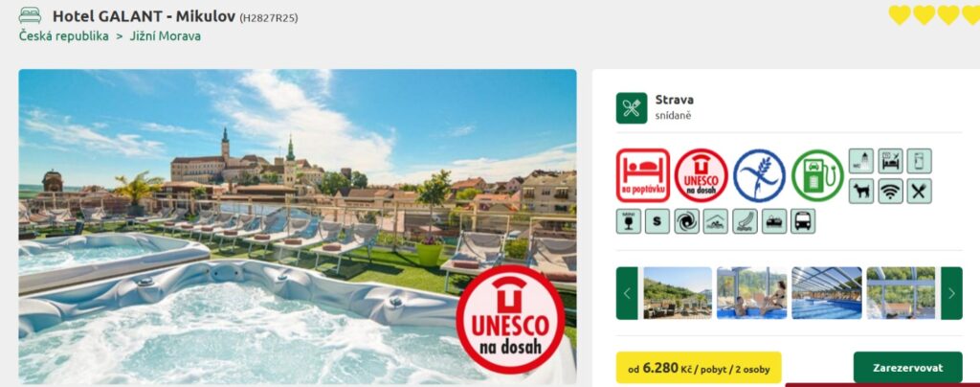Click the wine glass minibar icon
This screenshot has height=387, width=980.
(x=628, y=221)
